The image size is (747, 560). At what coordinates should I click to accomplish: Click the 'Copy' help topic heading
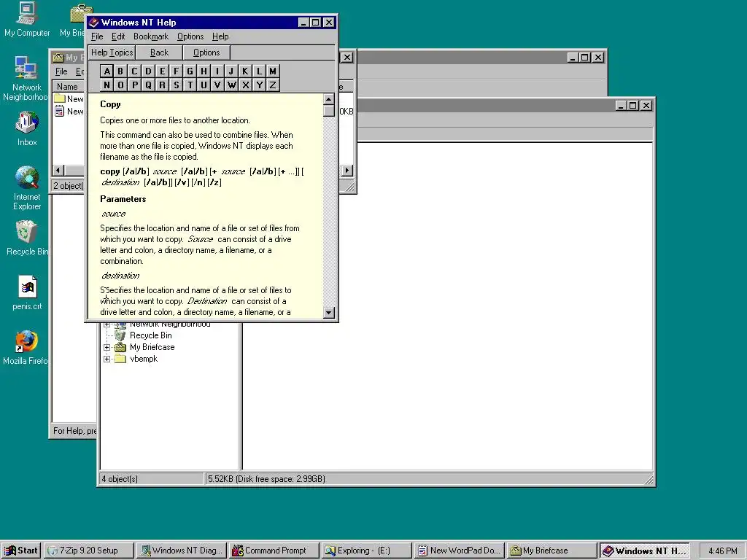[110, 104]
